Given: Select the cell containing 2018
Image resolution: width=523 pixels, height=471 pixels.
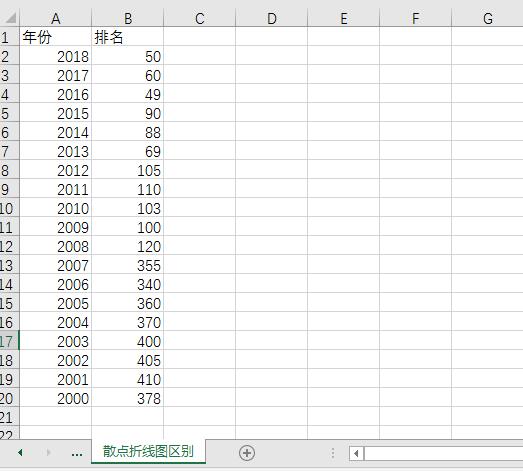Looking at the screenshot, I should [x=55, y=55].
